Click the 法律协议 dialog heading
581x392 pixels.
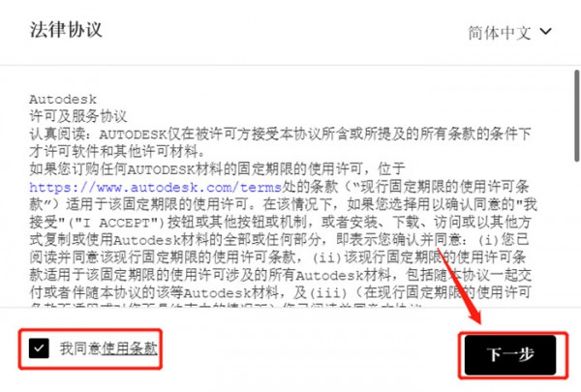[66, 30]
